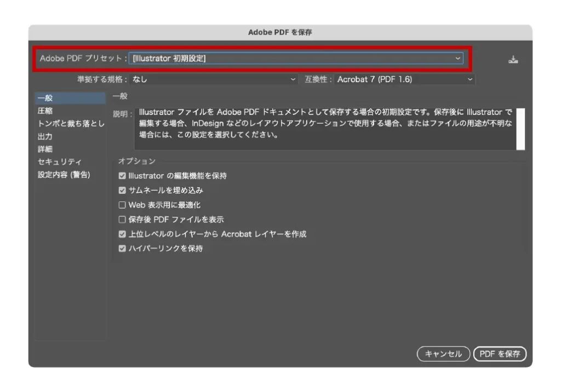Show the 設定内容 (警告) section
The height and width of the screenshot is (392, 561).
(64, 175)
